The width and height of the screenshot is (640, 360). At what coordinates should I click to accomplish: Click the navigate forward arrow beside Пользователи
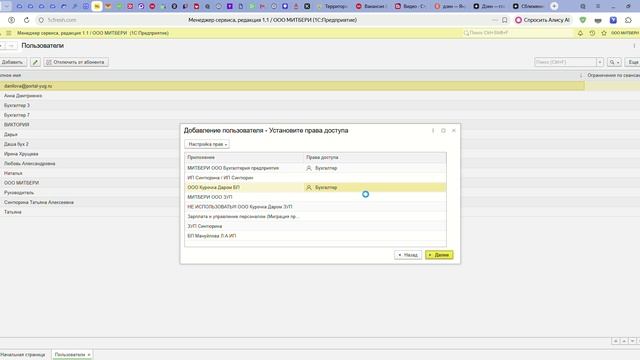(x=11, y=46)
